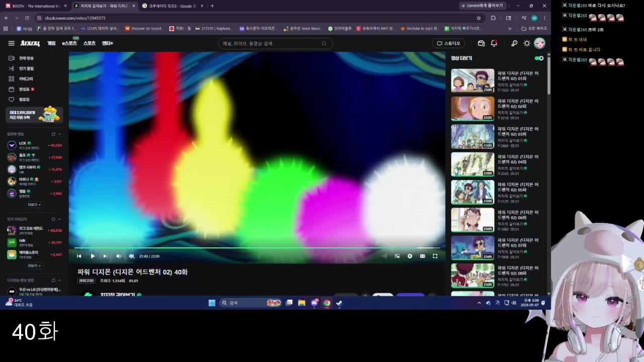
Task: Open the Entertainment+ tab
Action: tap(108, 43)
